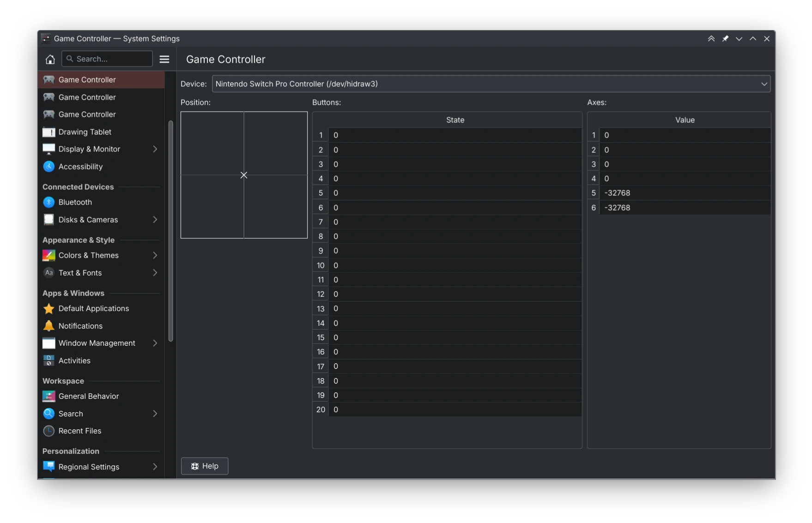Go to the System Settings home page
The height and width of the screenshot is (523, 812).
[x=50, y=59]
